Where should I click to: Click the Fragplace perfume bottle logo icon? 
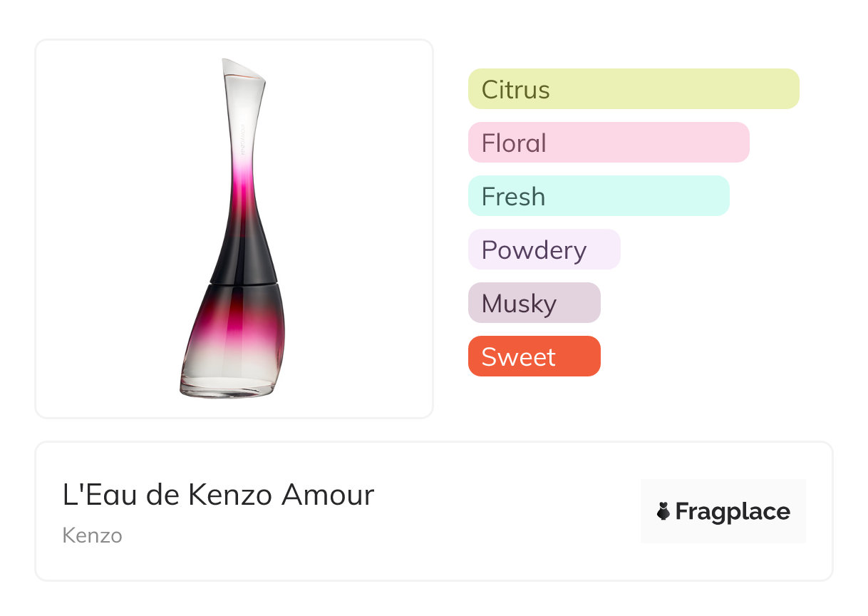click(x=663, y=511)
